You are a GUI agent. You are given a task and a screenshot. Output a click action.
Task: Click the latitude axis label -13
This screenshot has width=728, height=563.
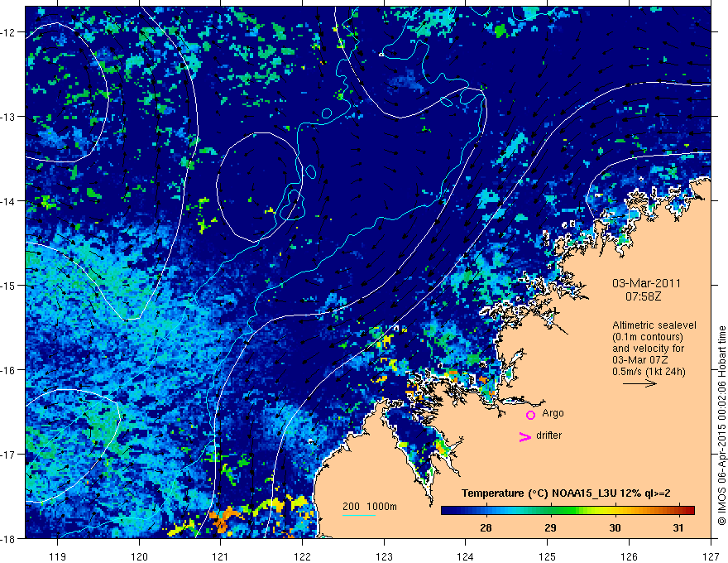click(8, 117)
